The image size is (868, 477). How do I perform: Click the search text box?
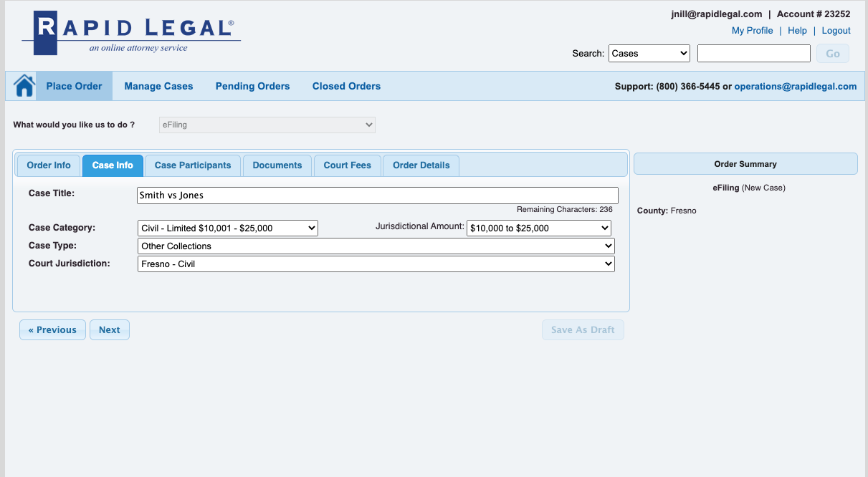[x=754, y=53]
